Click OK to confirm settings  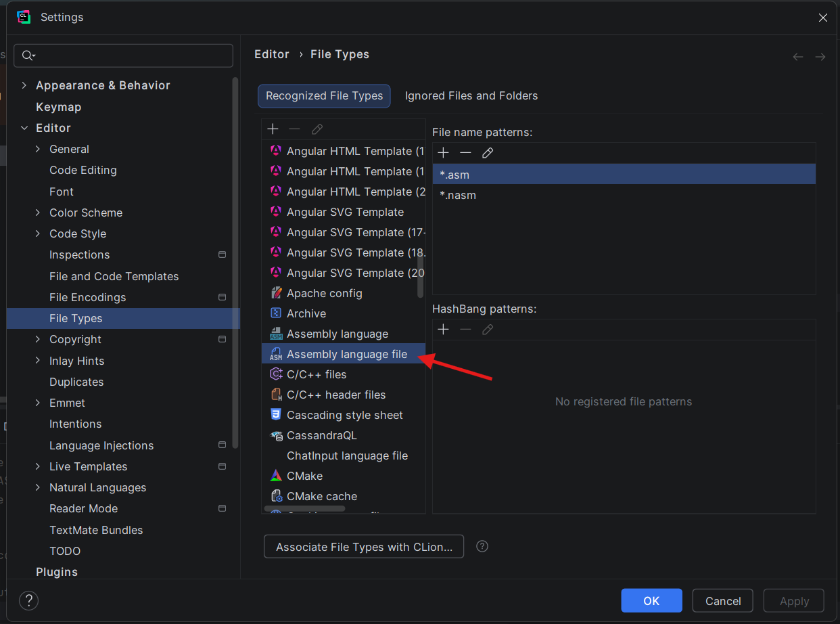click(x=651, y=601)
